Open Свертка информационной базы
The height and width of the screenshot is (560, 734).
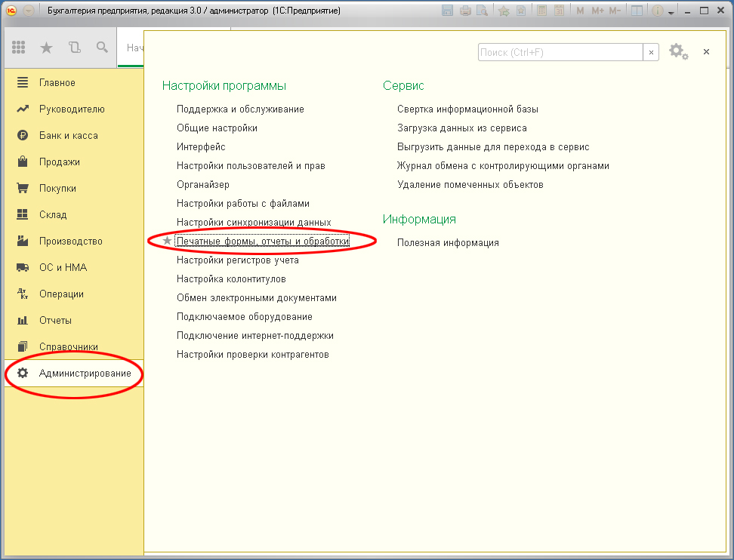(467, 109)
